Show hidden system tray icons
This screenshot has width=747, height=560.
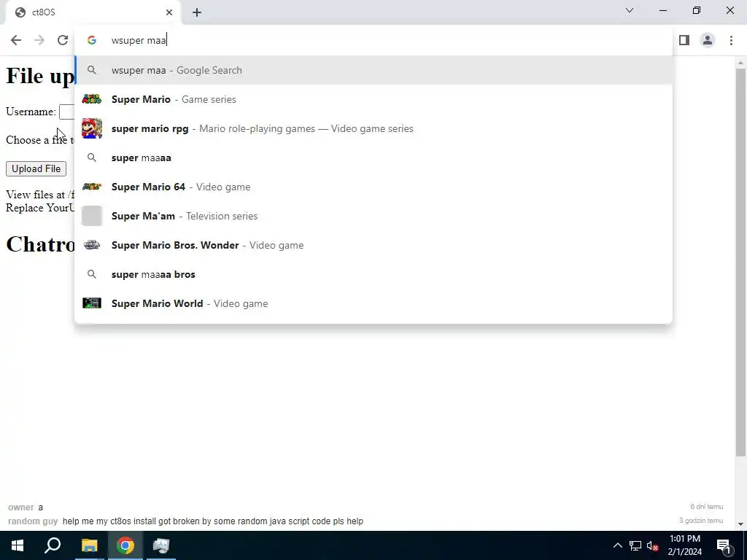(617, 545)
